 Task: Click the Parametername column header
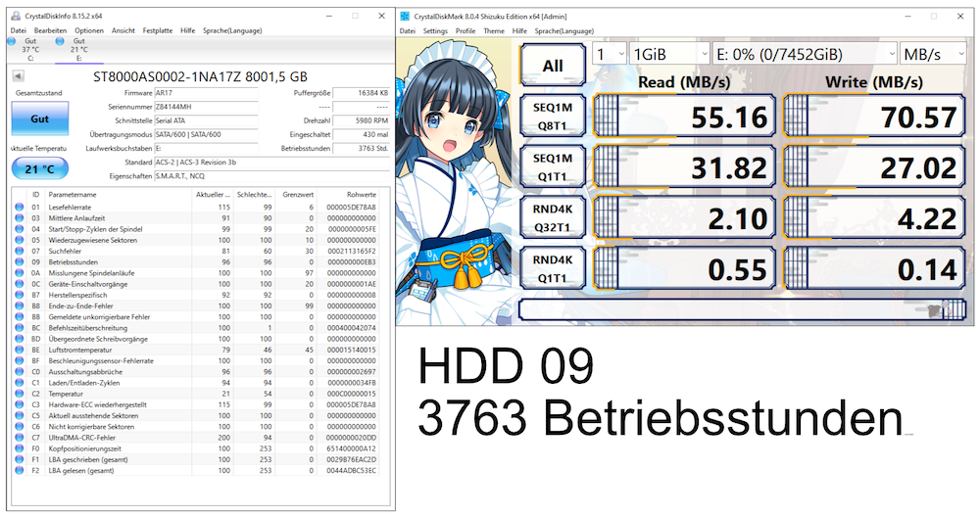tap(119, 194)
